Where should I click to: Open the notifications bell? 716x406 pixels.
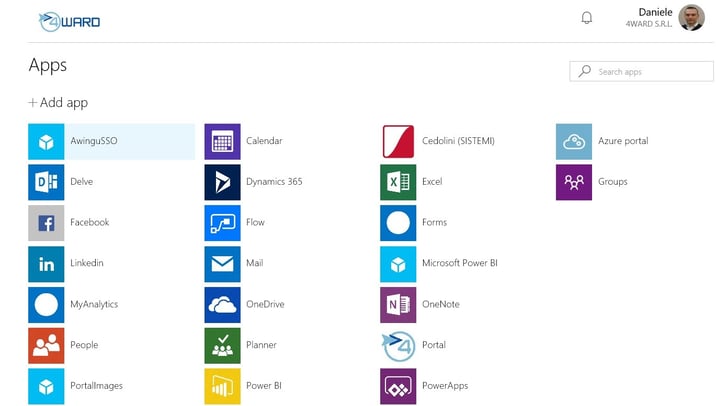pos(587,18)
